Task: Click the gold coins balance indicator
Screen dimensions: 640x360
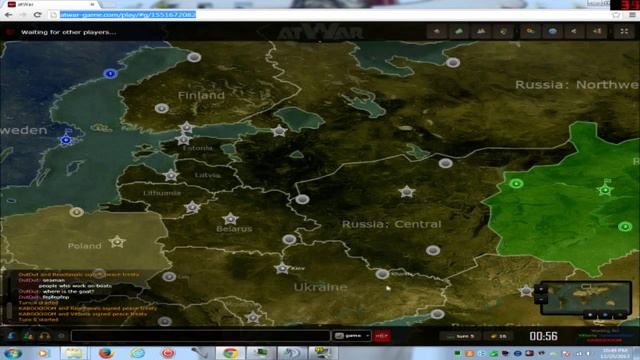Action: (499, 336)
